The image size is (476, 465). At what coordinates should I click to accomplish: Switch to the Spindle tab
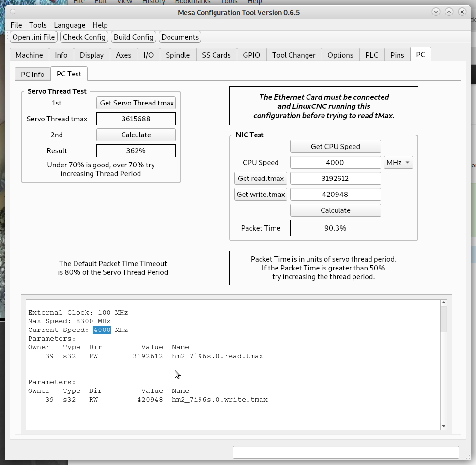pos(178,55)
